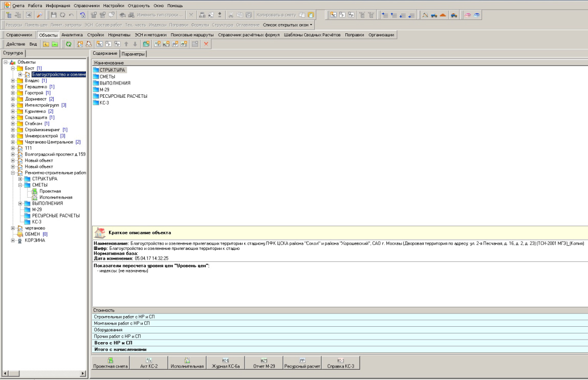Viewport: 588px width, 380px height.
Task: Expand the Владес folder node
Action: (13, 80)
